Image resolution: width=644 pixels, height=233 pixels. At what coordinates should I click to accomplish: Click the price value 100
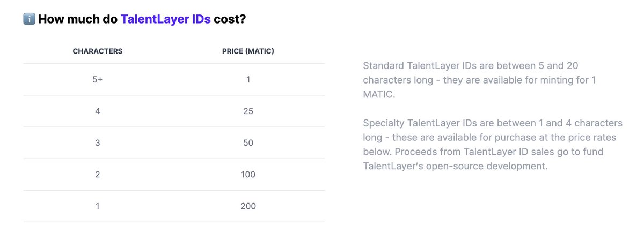248,175
